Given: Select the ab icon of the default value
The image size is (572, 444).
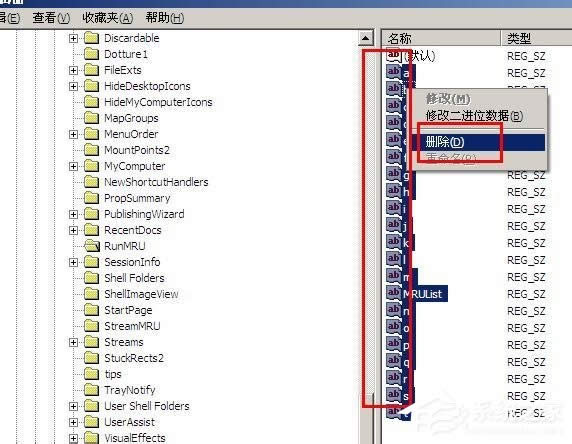Looking at the screenshot, I should pos(394,55).
